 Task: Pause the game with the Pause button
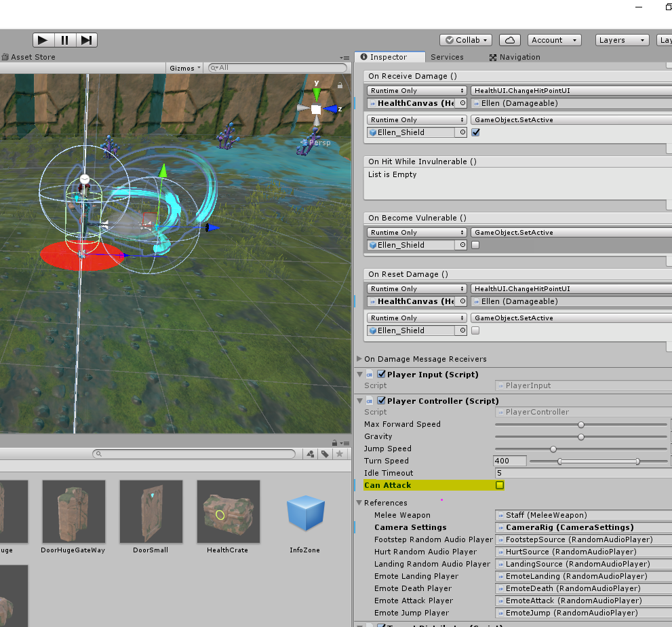click(65, 40)
